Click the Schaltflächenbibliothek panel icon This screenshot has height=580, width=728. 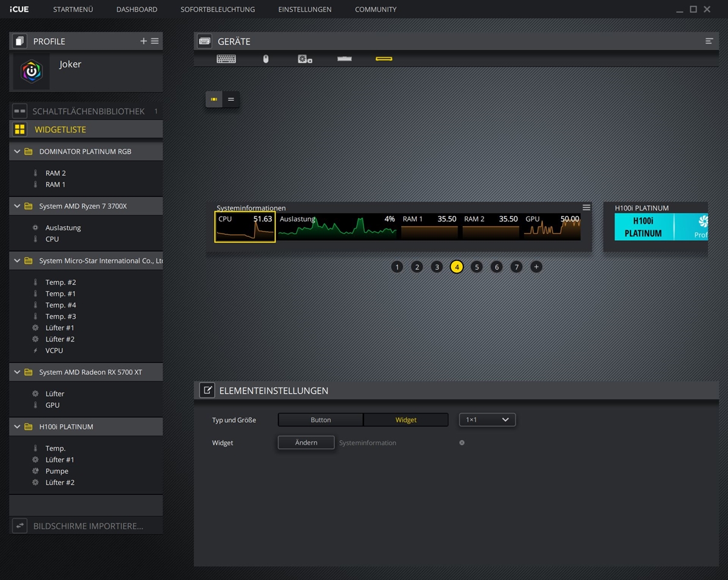point(20,112)
